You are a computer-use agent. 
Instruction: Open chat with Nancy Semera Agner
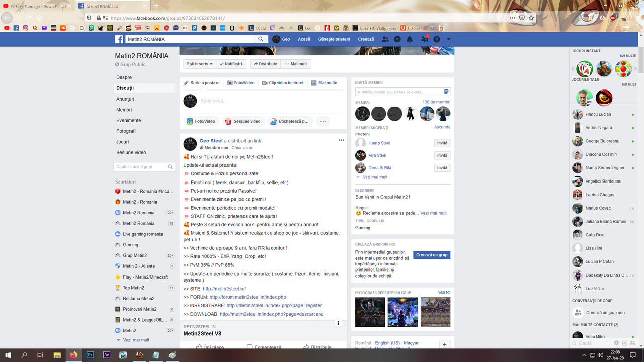(x=604, y=168)
